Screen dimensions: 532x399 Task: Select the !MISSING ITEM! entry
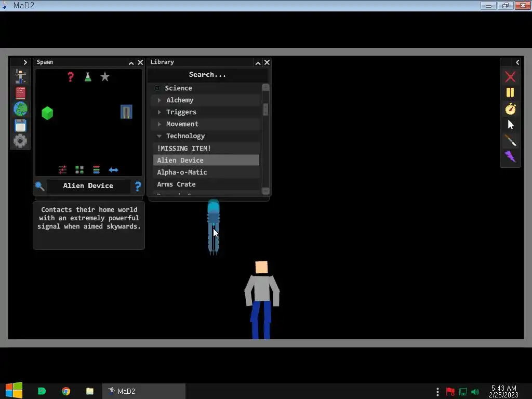(206, 148)
